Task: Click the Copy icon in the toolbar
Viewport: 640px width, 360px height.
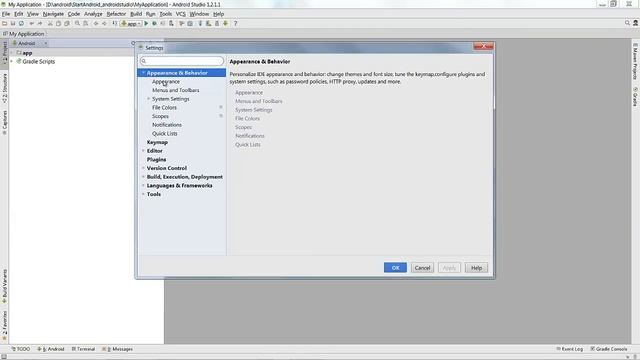Action: point(58,24)
